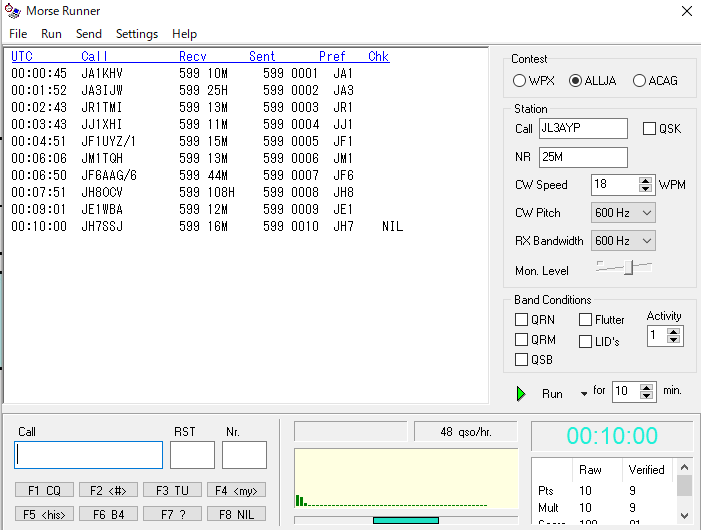Decrease CW Speed with down arrow

pyautogui.click(x=645, y=189)
